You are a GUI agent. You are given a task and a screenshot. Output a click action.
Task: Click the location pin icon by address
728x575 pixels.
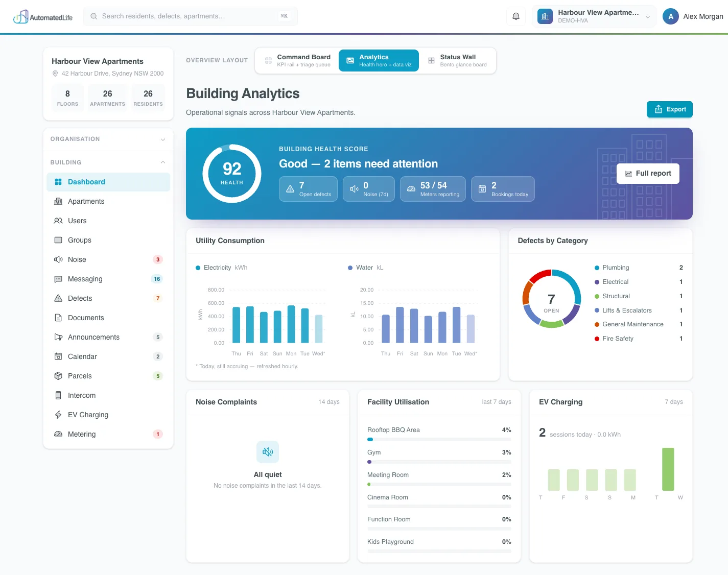pyautogui.click(x=55, y=74)
